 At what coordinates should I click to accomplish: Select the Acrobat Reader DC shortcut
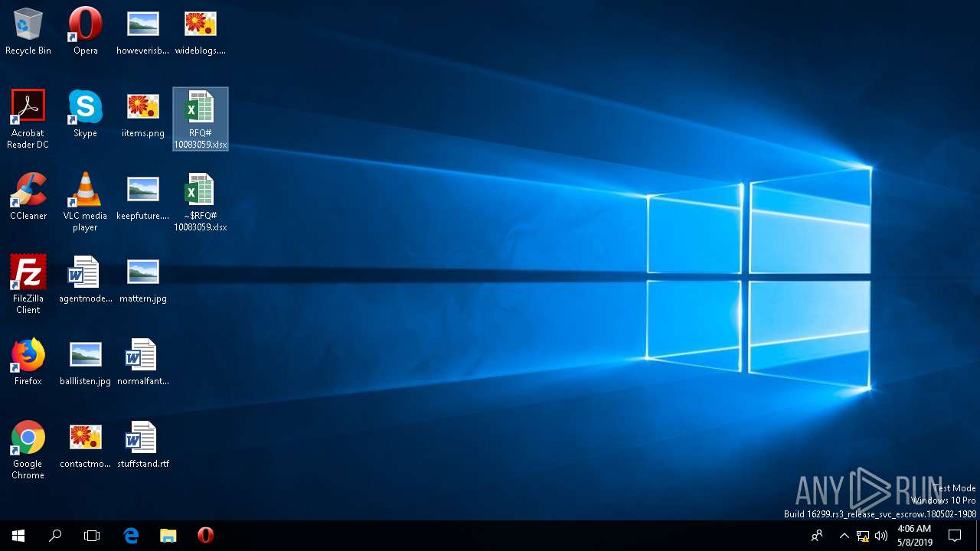click(28, 119)
